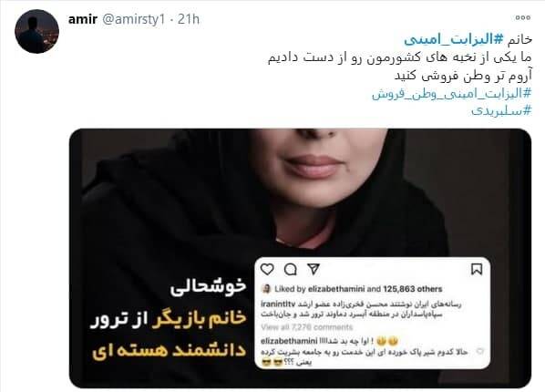Open the #الیزابت_امینی hashtag
This screenshot has height=392, width=545.
click(454, 39)
